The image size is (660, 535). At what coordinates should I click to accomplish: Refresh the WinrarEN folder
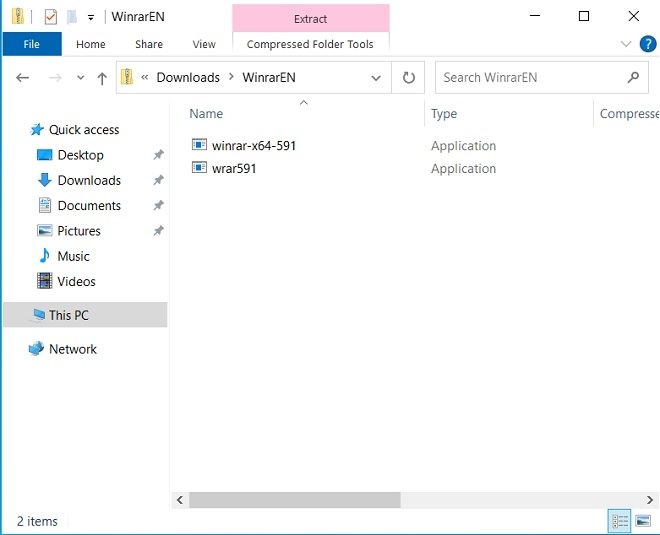(x=408, y=77)
